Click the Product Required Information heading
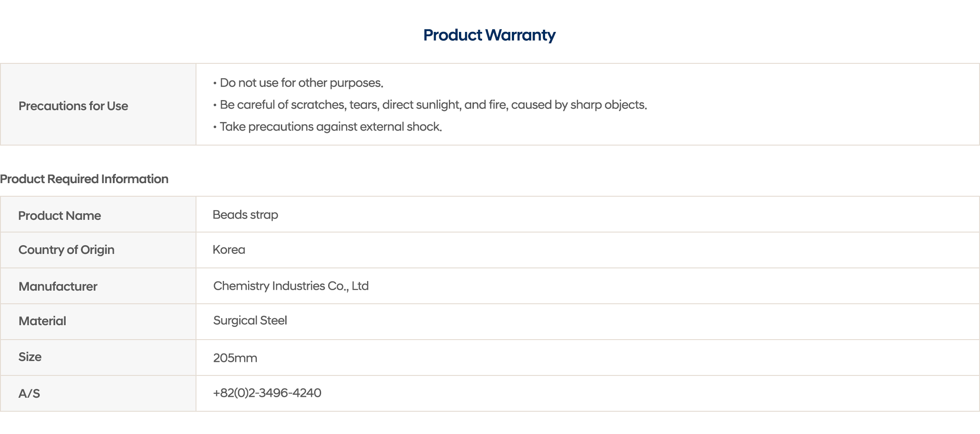Viewport: 980px width, 434px height. [x=84, y=179]
